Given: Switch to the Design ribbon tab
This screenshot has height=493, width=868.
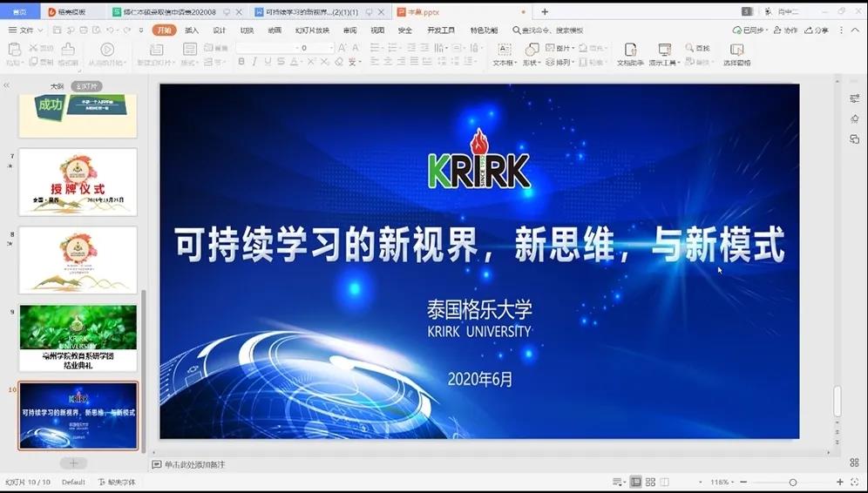Looking at the screenshot, I should pyautogui.click(x=220, y=30).
